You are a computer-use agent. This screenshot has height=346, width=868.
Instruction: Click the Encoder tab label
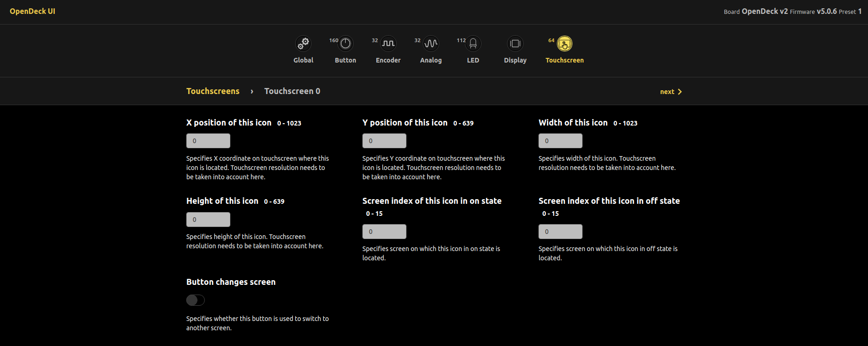pyautogui.click(x=388, y=60)
